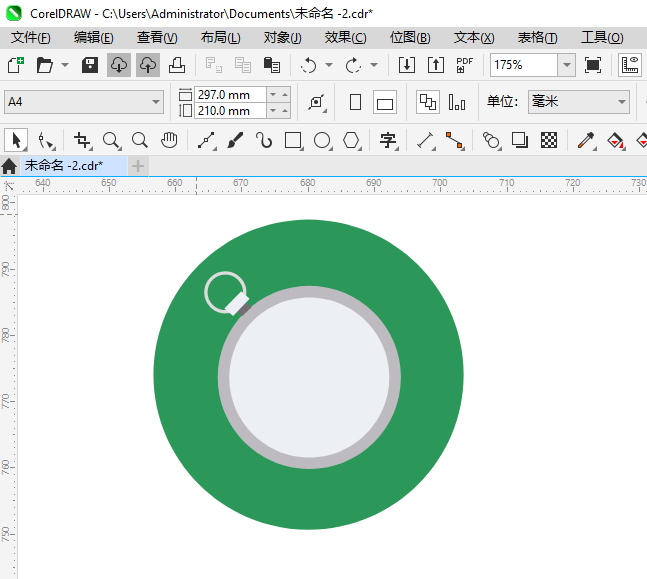Expand the A4 page size dropdown
Image resolution: width=647 pixels, height=579 pixels.
point(156,102)
